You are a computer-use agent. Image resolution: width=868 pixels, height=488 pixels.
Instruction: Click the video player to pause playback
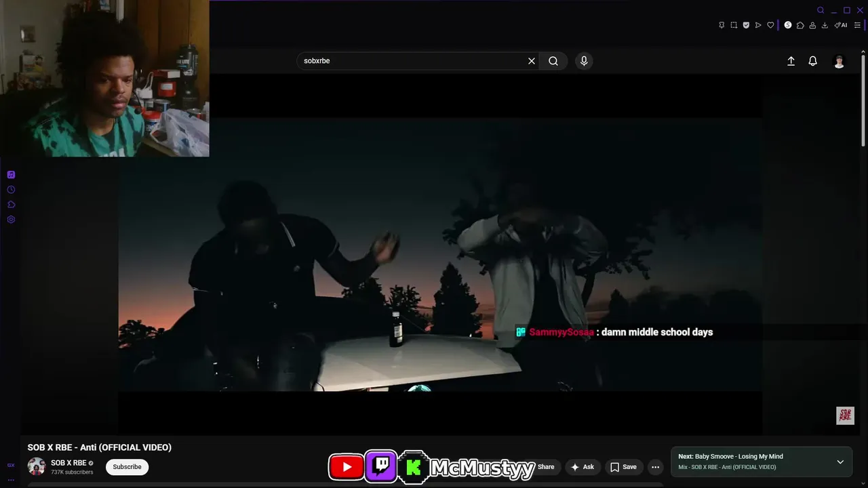[441, 254]
